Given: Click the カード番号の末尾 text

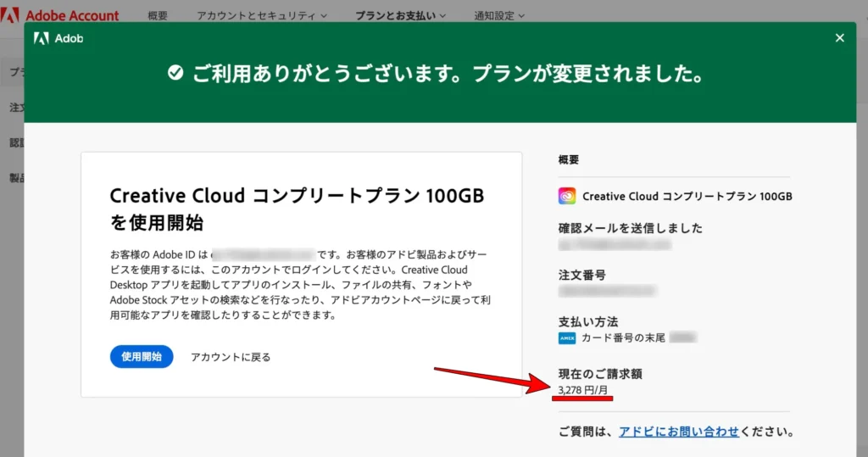Looking at the screenshot, I should (x=623, y=338).
